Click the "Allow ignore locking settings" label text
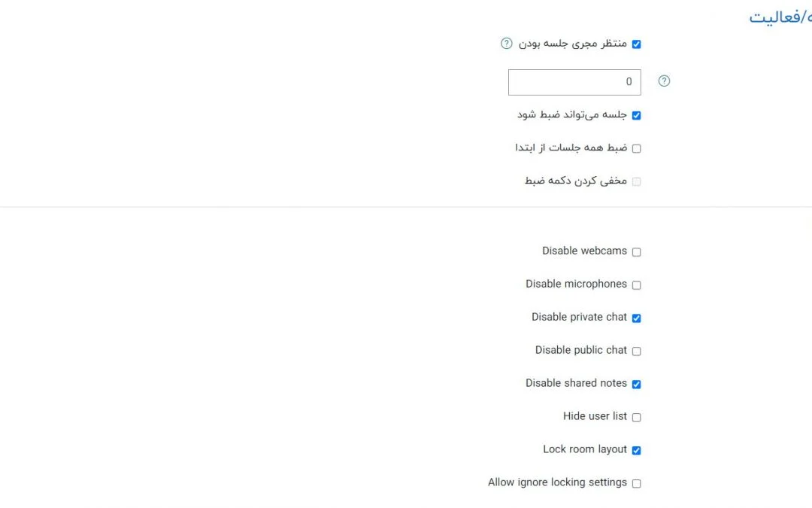 [557, 482]
